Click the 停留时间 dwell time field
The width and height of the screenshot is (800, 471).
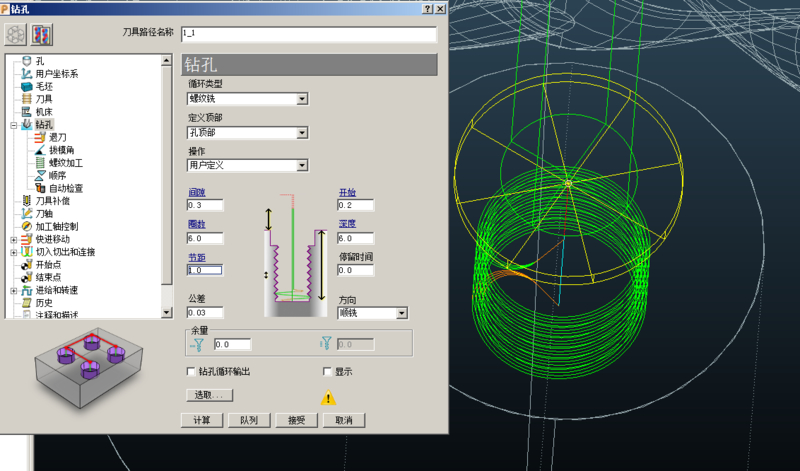[x=356, y=270]
